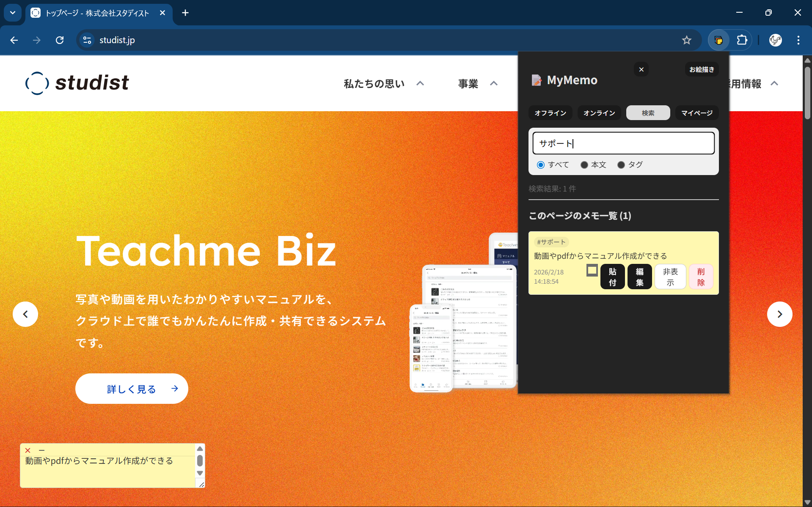This screenshot has width=812, height=507.
Task: Select the 本文 search radio option
Action: 584,165
